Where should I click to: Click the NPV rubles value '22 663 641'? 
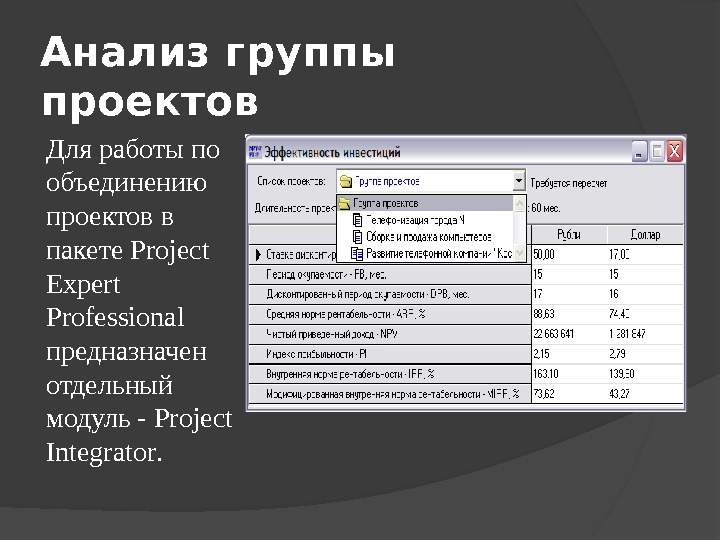click(x=554, y=334)
